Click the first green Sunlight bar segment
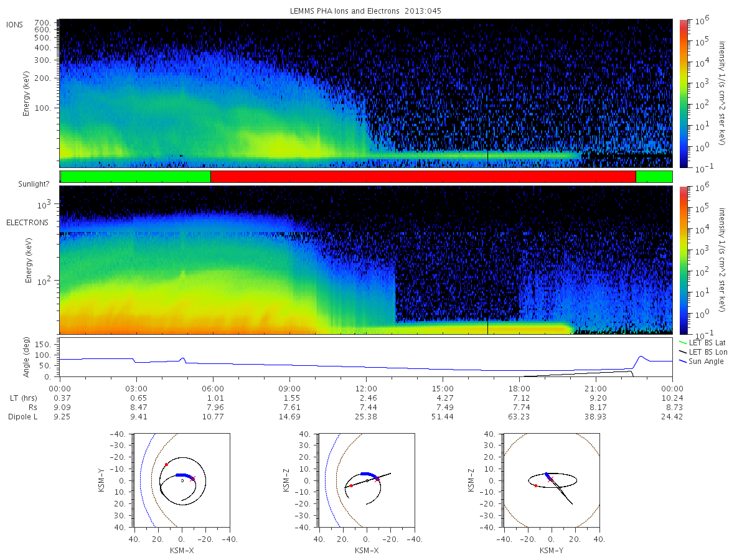Viewport: 747px width, 560px height. (136, 177)
